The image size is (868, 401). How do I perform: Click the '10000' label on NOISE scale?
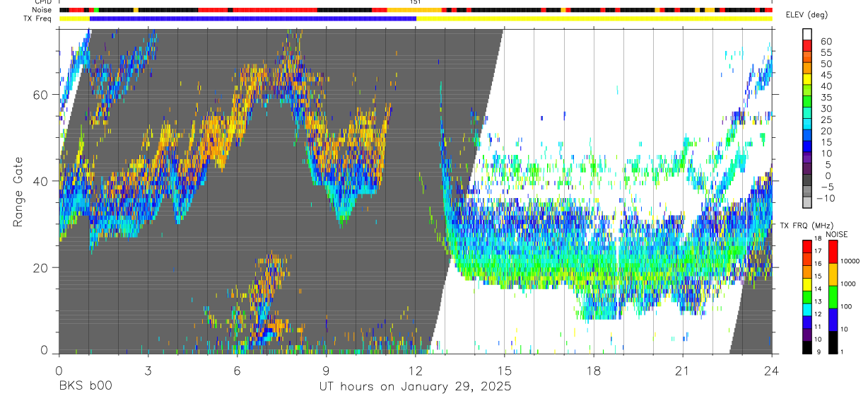click(852, 261)
